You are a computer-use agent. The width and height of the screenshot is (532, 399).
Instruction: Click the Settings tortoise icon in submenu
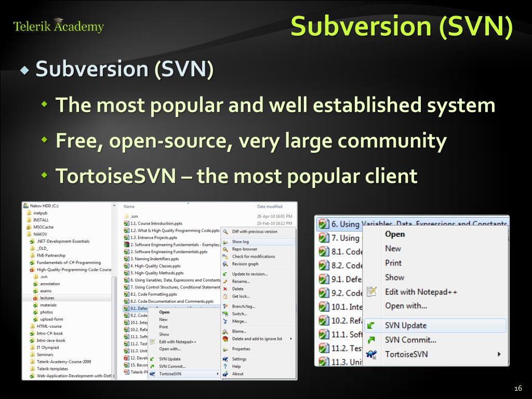point(225,359)
